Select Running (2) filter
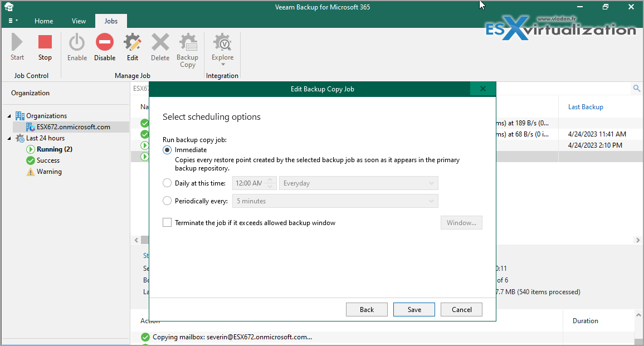Screen dimensions: 644x346 pos(54,149)
